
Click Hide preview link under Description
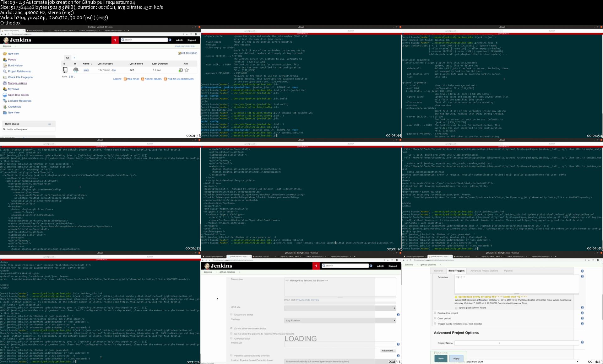(x=312, y=300)
